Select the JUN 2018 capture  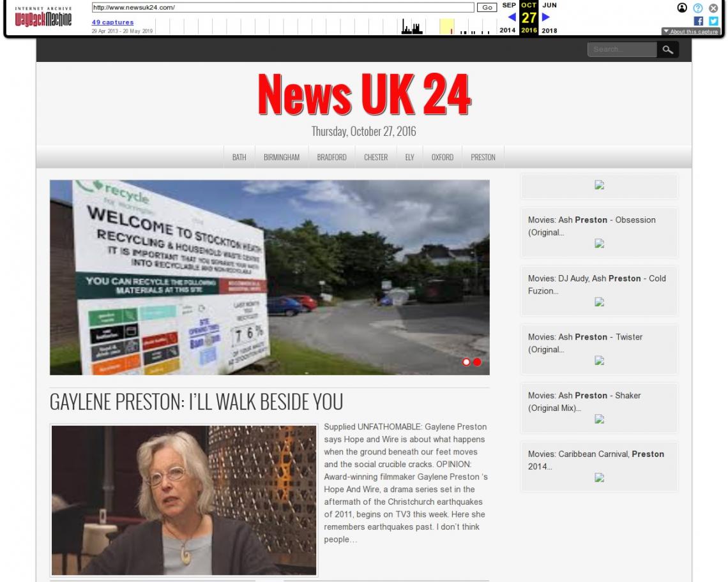click(549, 18)
